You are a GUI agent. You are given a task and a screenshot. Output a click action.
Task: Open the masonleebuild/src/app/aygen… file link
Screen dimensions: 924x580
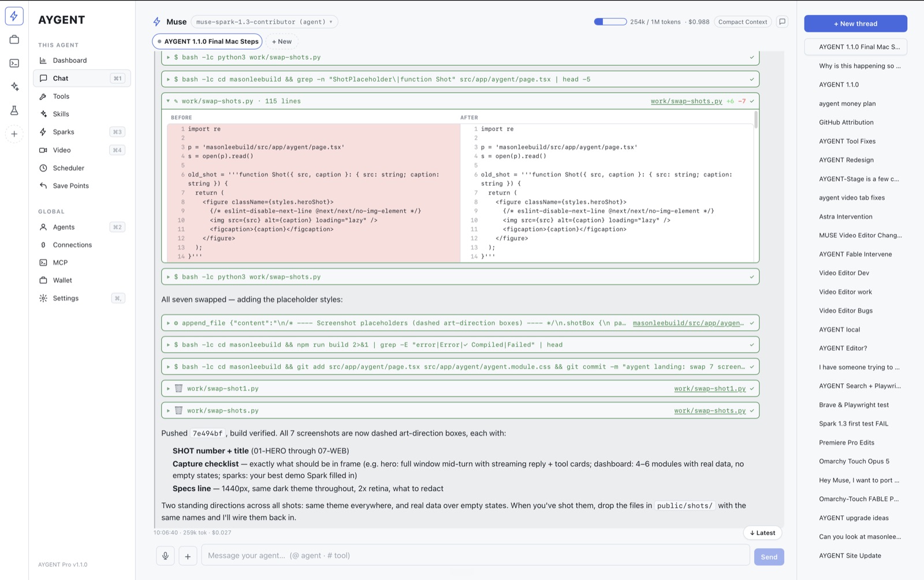[x=688, y=323]
